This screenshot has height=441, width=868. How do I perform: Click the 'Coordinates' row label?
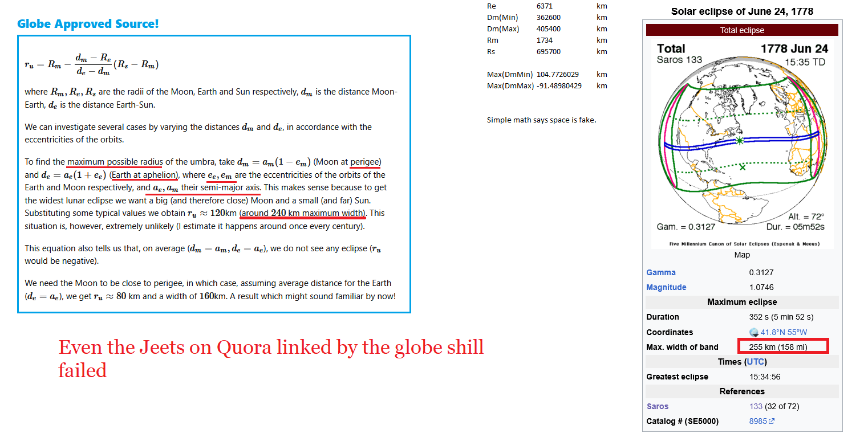tap(670, 332)
